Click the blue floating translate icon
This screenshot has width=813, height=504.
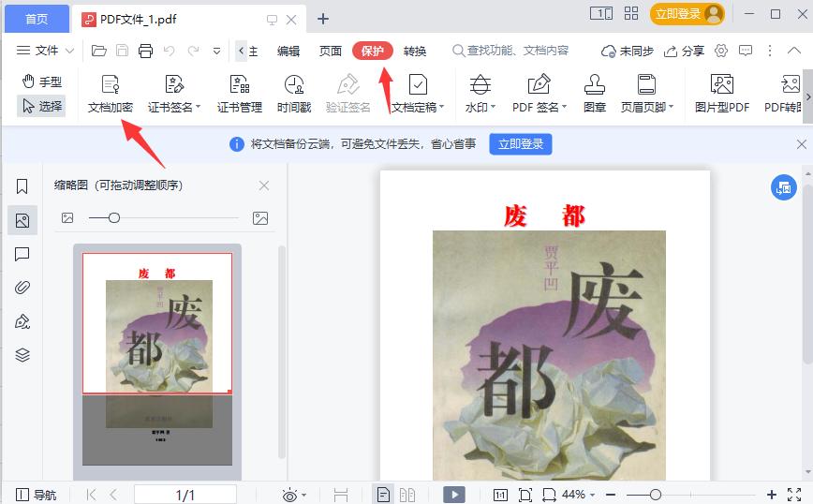pyautogui.click(x=783, y=187)
